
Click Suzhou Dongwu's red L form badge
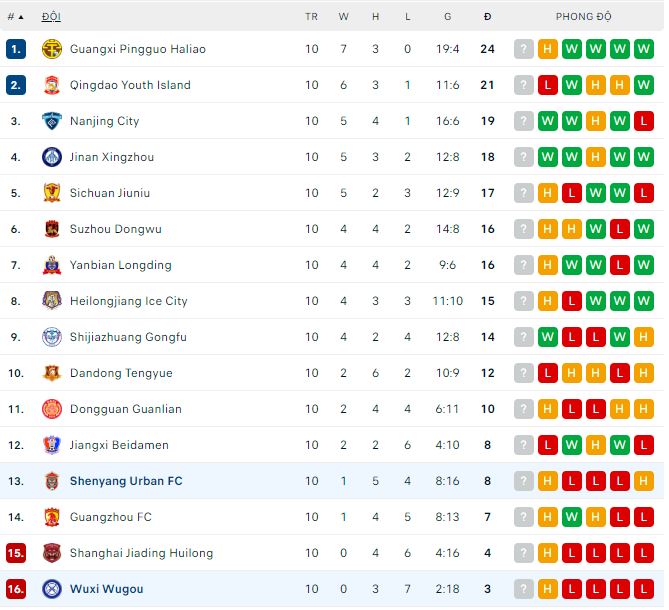(x=619, y=229)
